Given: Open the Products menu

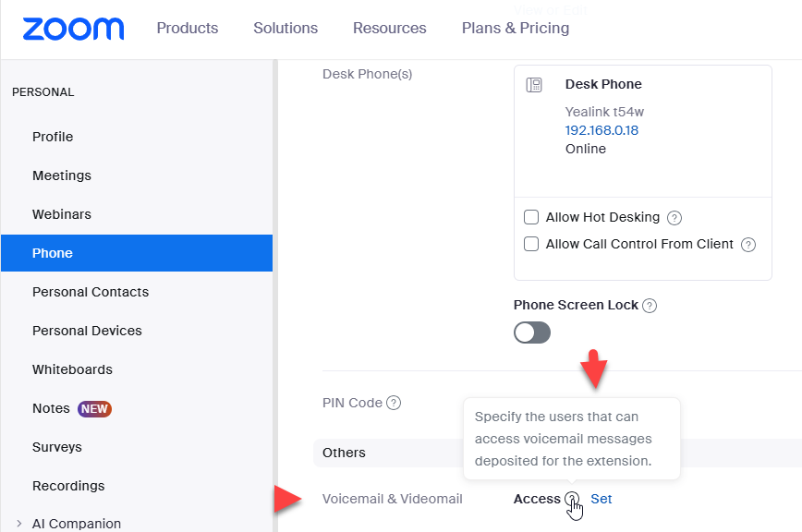Looking at the screenshot, I should 188,28.
